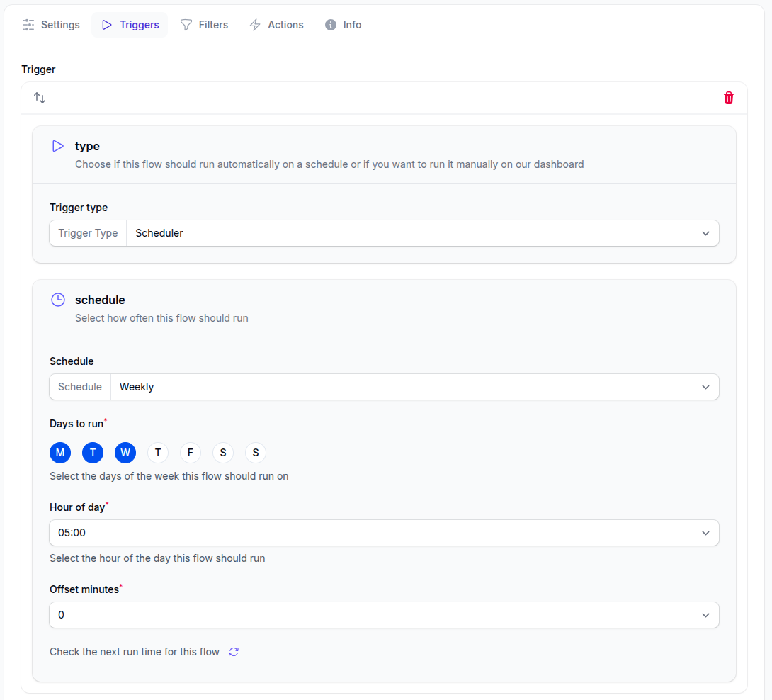Click the red trash delete trigger icon
Viewport: 772px width, 700px height.
[x=729, y=98]
